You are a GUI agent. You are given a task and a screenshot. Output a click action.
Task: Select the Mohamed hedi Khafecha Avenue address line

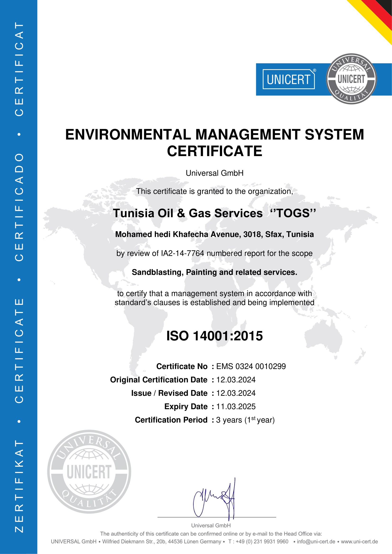[x=214, y=234]
